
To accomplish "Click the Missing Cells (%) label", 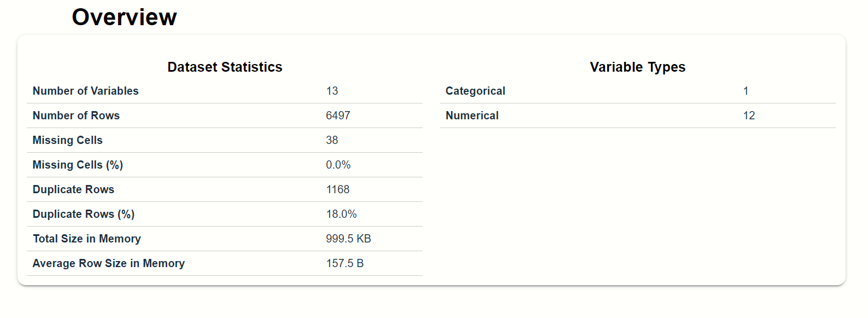I will tap(78, 165).
